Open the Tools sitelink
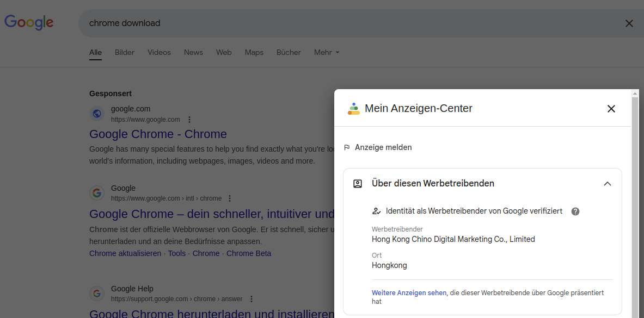Viewport: 644px width, 318px height. [176, 253]
